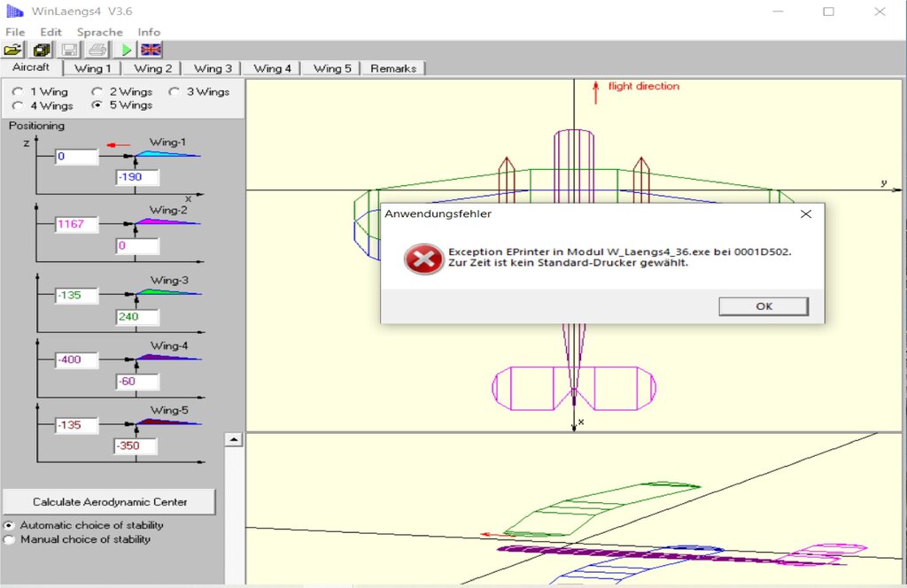Choose the 1 Wing option
Viewport: 907px width, 588px height.
pos(18,91)
